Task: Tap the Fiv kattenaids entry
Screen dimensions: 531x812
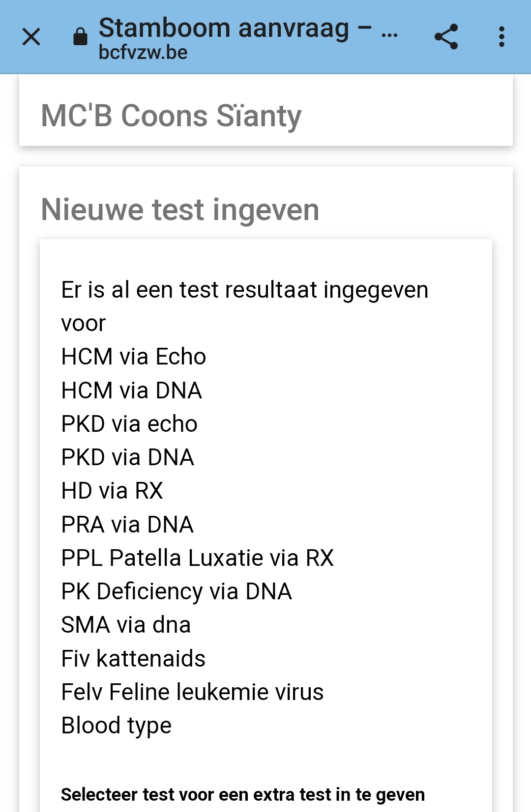Action: click(x=133, y=659)
